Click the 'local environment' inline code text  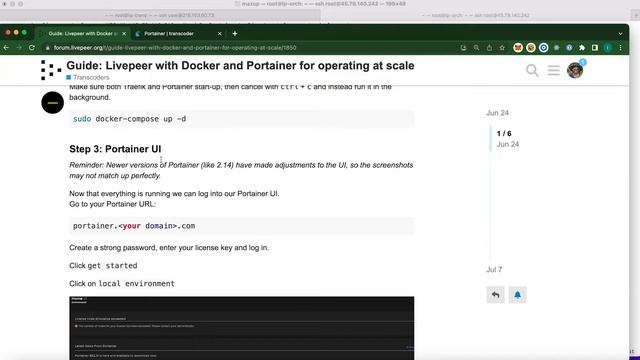tap(136, 284)
